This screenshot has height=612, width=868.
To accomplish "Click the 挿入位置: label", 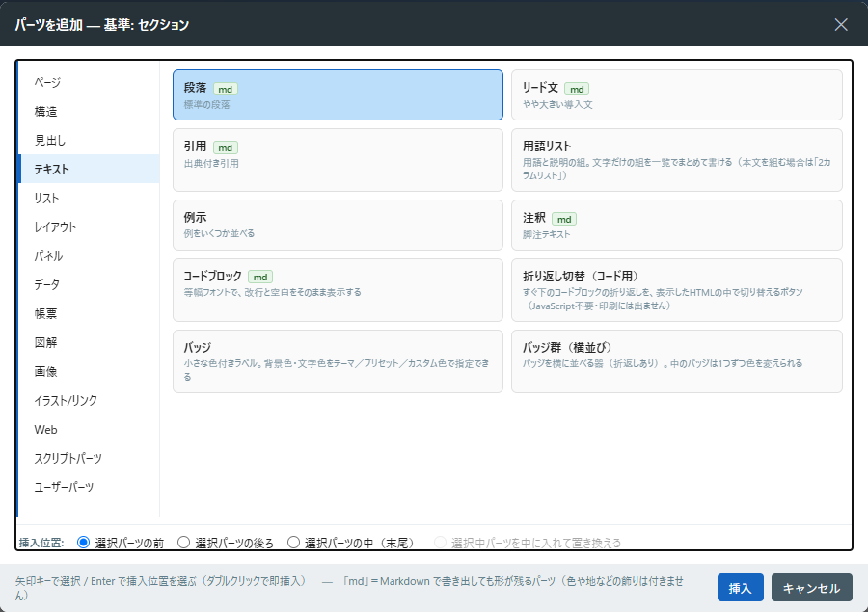I will (x=41, y=543).
